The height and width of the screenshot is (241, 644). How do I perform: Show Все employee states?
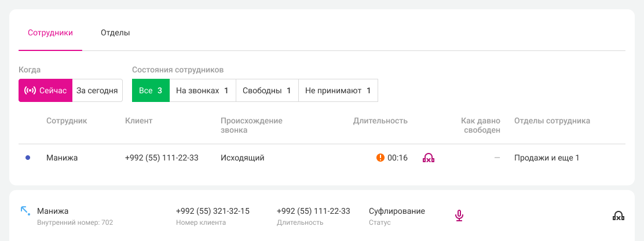coord(151,90)
